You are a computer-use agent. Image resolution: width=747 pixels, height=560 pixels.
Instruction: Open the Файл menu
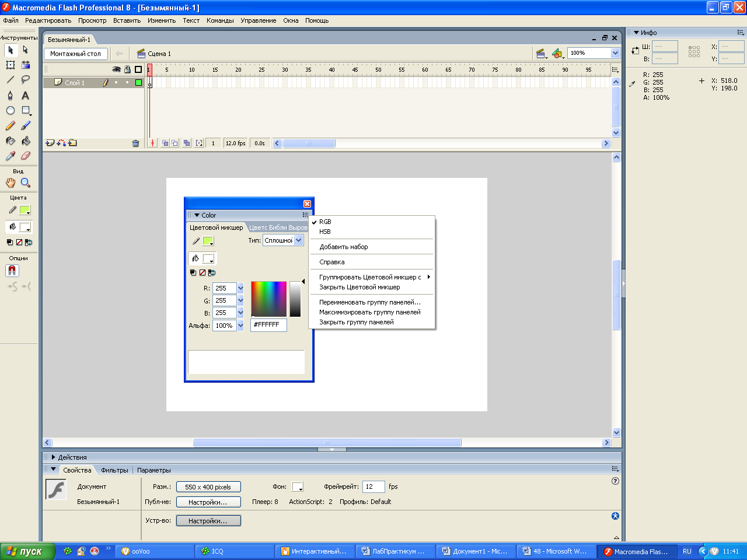click(11, 20)
